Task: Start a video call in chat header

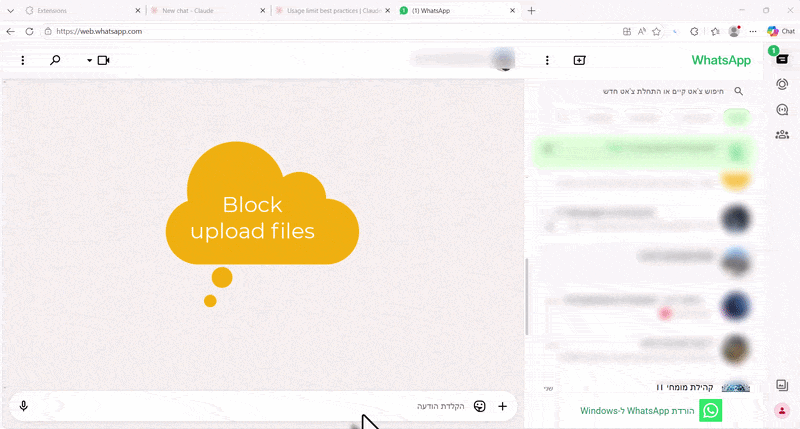Action: pos(104,60)
